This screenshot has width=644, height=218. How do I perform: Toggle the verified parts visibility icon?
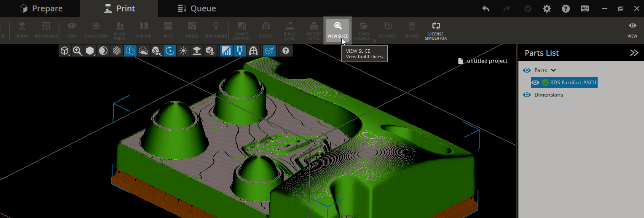[210, 51]
